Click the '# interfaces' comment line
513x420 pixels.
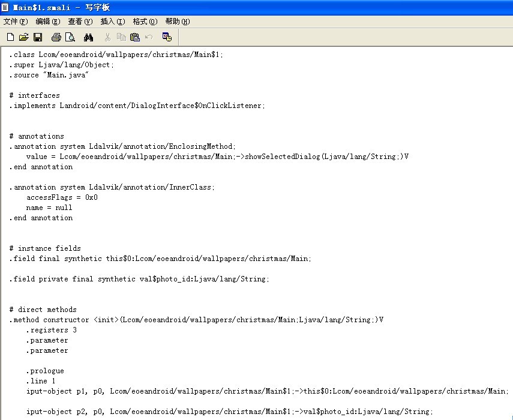35,95
